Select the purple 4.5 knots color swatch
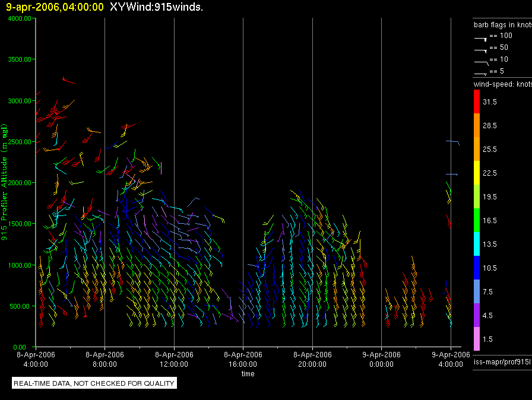The image size is (532, 400). [x=476, y=316]
